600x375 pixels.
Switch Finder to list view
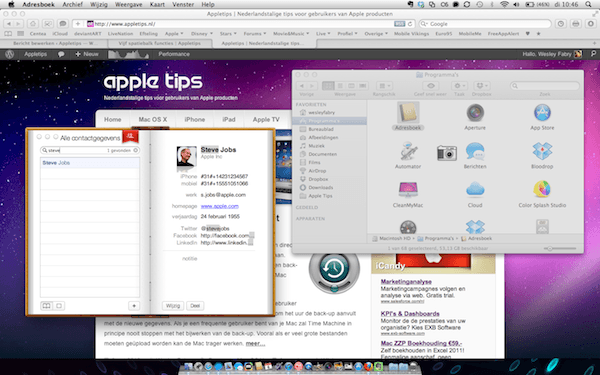(x=340, y=86)
